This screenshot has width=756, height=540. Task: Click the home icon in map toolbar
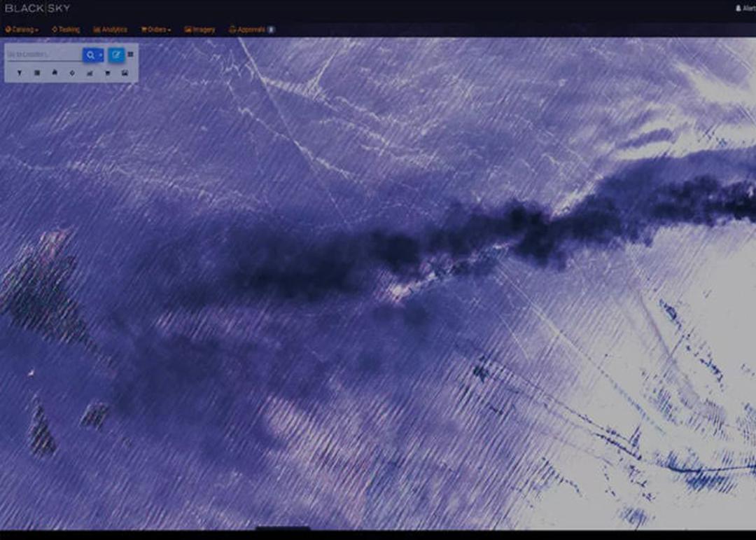tap(55, 73)
